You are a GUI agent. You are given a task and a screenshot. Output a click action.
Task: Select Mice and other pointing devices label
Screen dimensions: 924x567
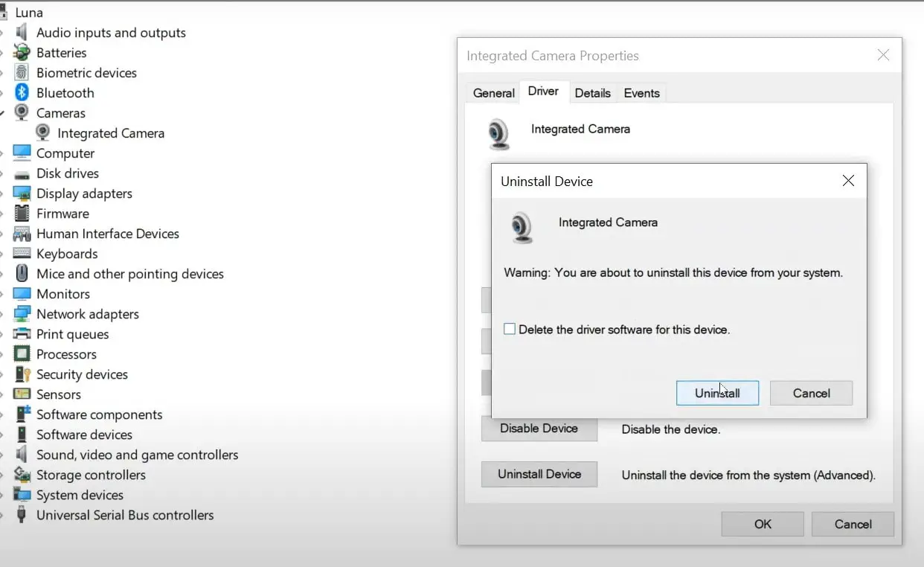[x=130, y=274]
